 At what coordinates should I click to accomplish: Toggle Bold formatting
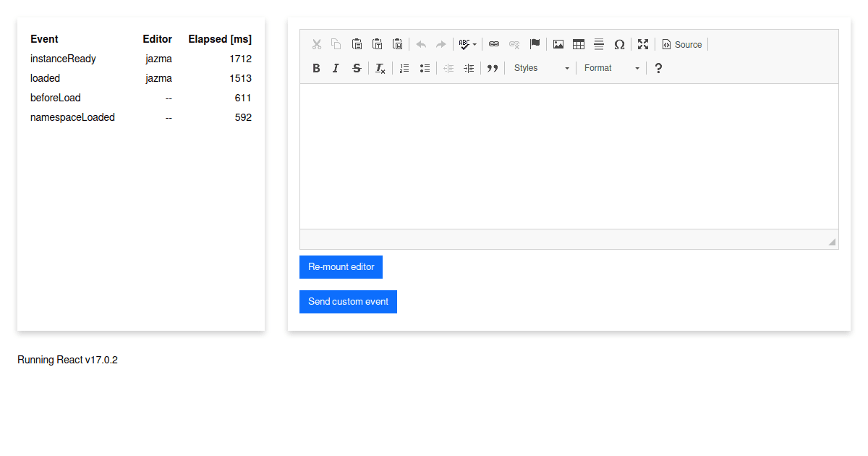pos(316,67)
